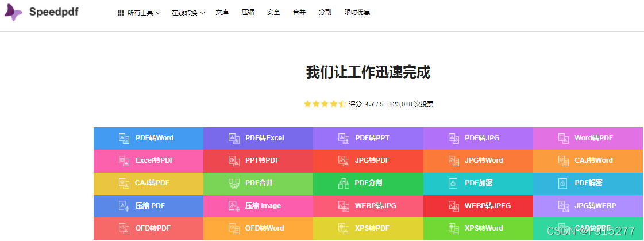Screen dimensions: 644x241
Task: Choose the Word转PDF label
Action: point(593,138)
